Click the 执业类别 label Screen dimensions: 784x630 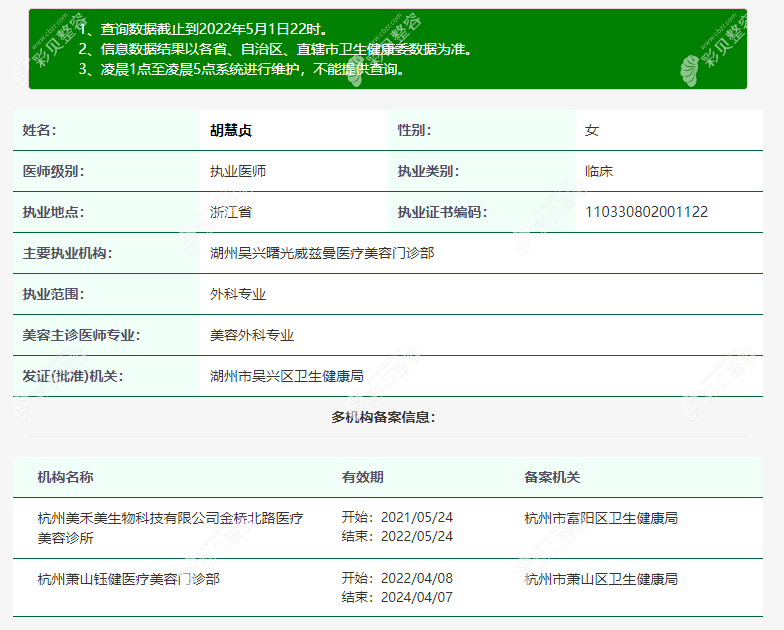(x=428, y=172)
